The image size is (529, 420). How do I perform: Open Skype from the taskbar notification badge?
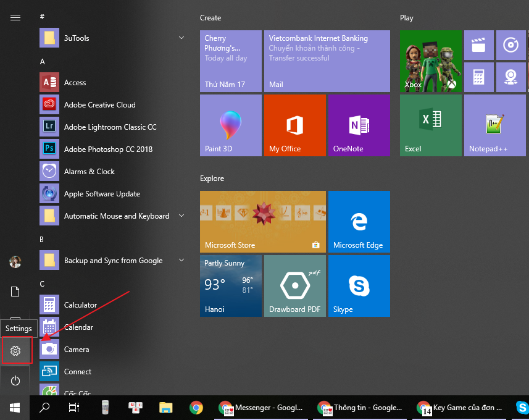522,408
